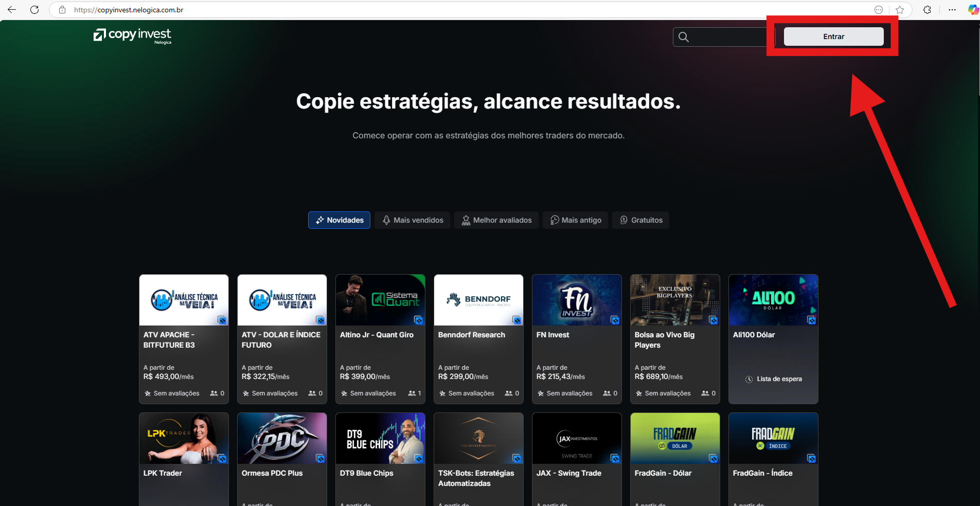Click the browser address bar URL
The width and height of the screenshot is (980, 506).
129,10
